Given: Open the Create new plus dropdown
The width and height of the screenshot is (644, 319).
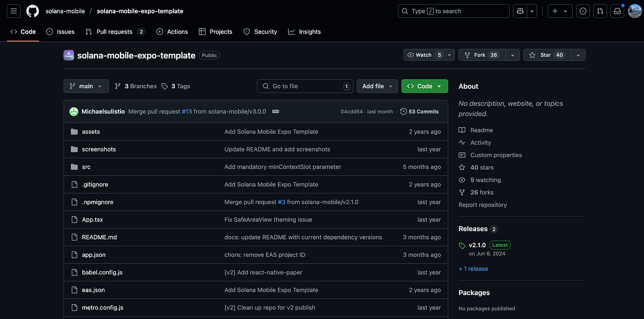Looking at the screenshot, I should (x=560, y=11).
